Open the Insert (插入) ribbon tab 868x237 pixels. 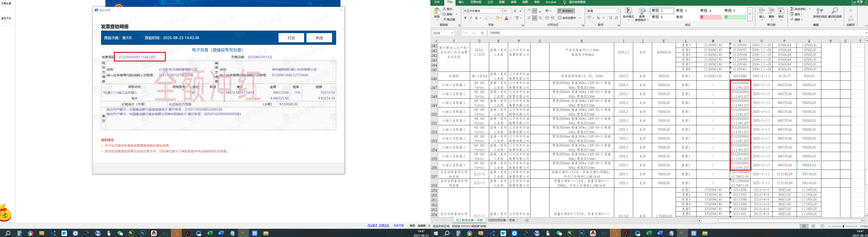tap(461, 2)
